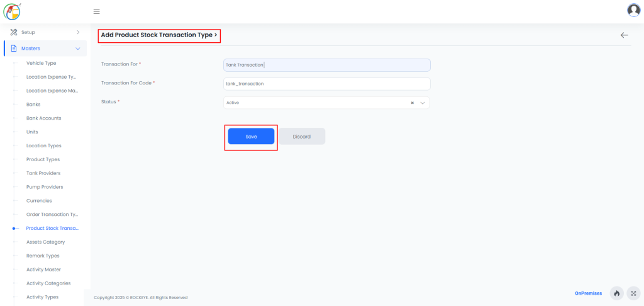644x306 pixels.
Task: Open the user profile avatar
Action: click(x=633, y=10)
